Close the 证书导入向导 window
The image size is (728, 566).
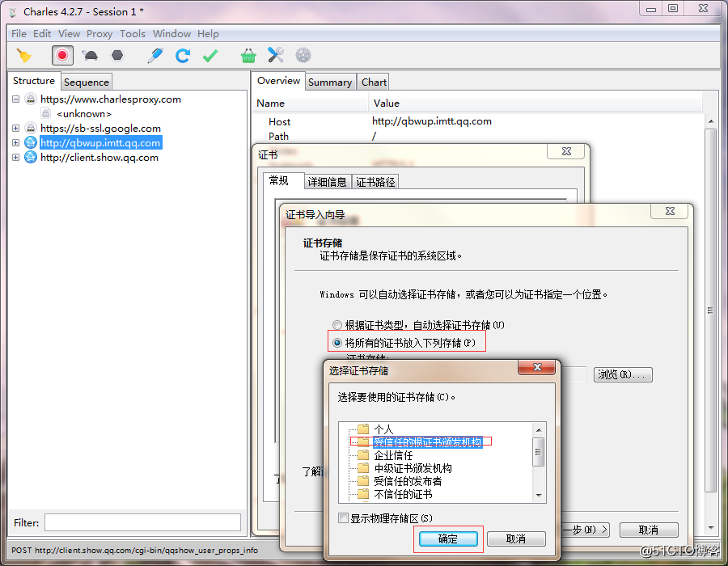[670, 211]
